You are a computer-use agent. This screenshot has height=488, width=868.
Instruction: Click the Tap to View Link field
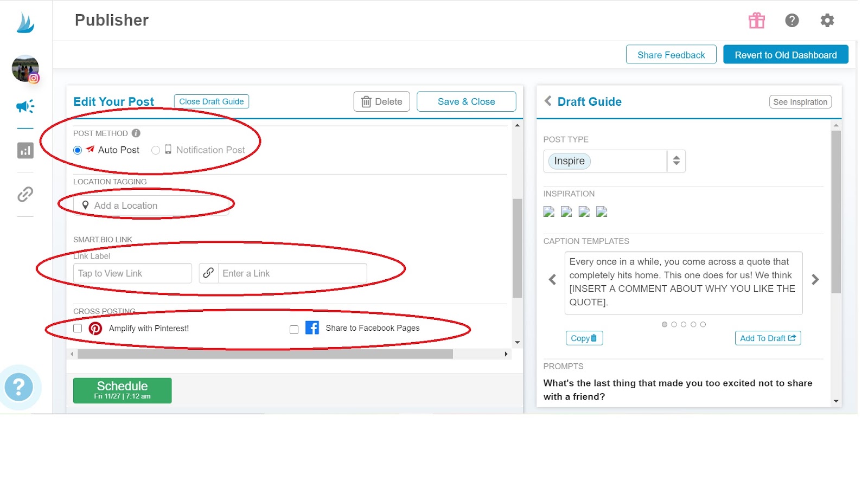(x=132, y=273)
